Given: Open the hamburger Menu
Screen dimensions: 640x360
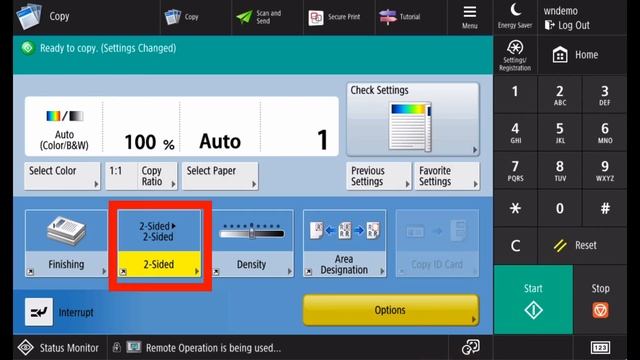Looking at the screenshot, I should pyautogui.click(x=470, y=17).
